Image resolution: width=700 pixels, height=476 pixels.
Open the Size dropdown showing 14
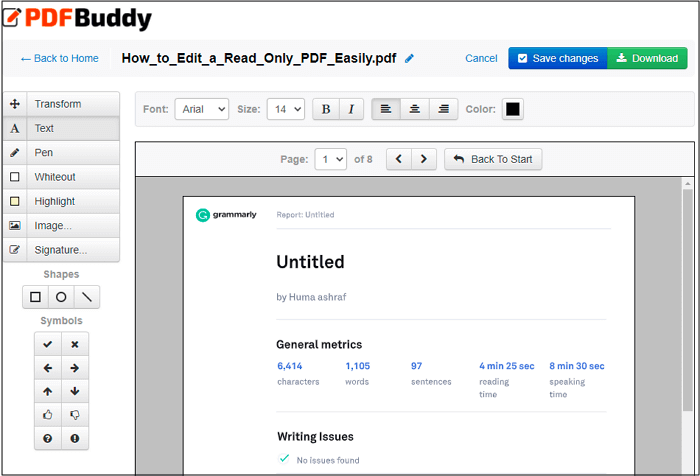(x=286, y=109)
